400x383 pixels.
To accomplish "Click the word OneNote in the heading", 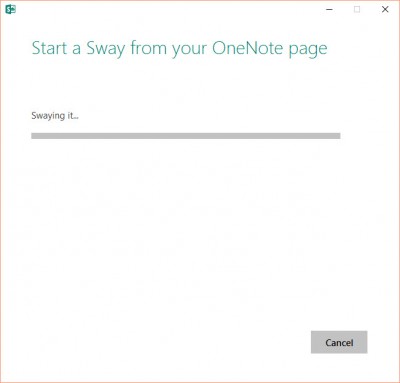I will pyautogui.click(x=247, y=48).
